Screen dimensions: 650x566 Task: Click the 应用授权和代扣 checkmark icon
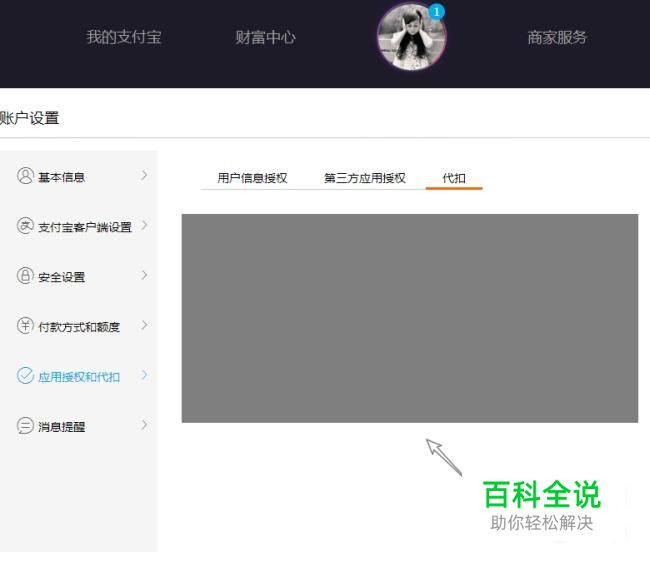(25, 376)
